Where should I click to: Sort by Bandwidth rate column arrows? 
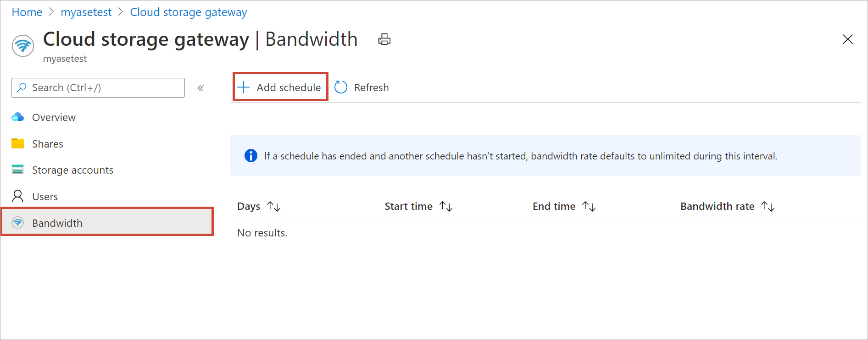(x=768, y=207)
